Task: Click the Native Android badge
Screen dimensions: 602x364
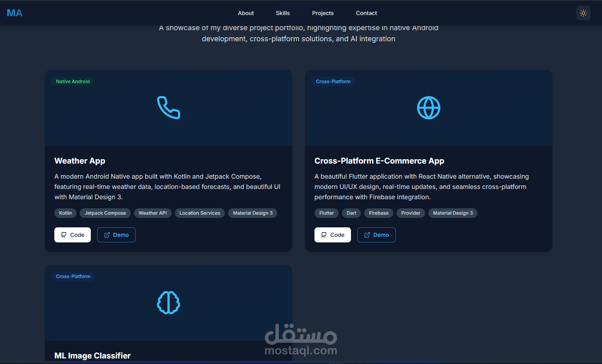Action: click(x=73, y=82)
